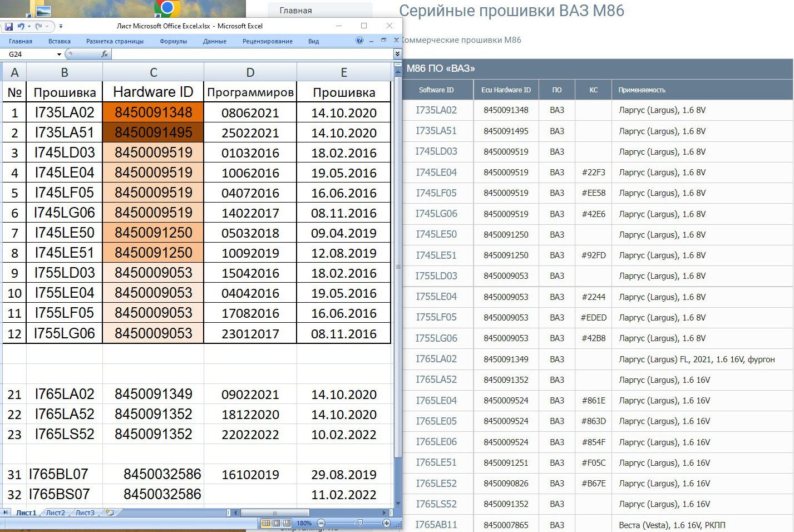The image size is (794, 532).
Task: Click the Save icon in Excel toolbar
Action: pos(9,26)
